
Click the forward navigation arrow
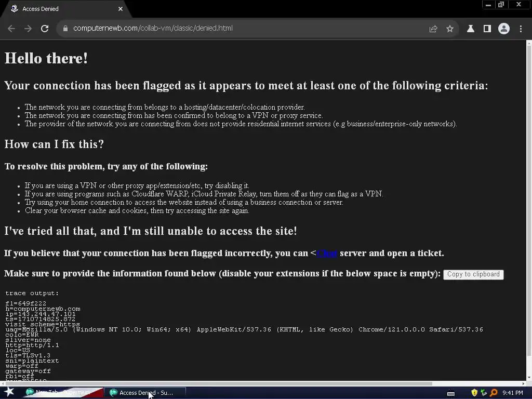(28, 29)
